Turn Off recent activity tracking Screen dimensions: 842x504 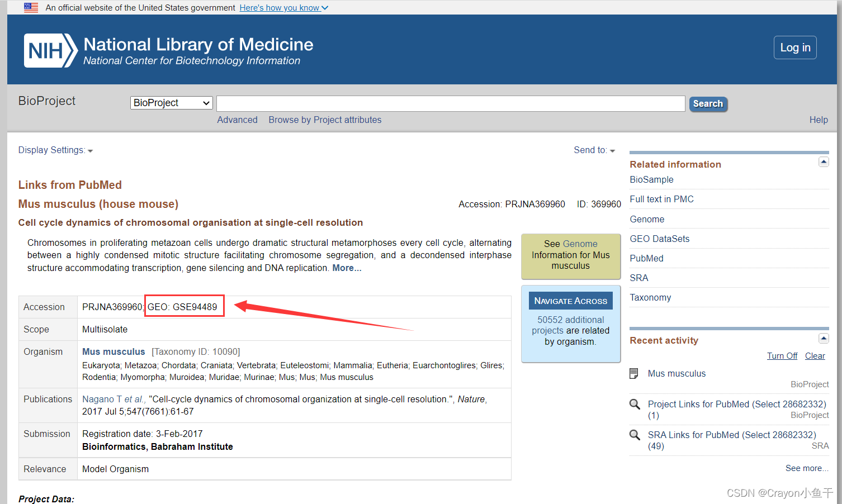(782, 356)
